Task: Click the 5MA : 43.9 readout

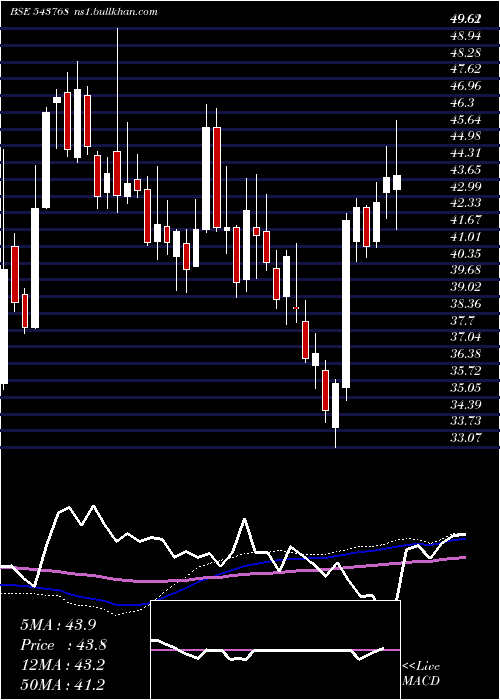Action: (x=58, y=625)
